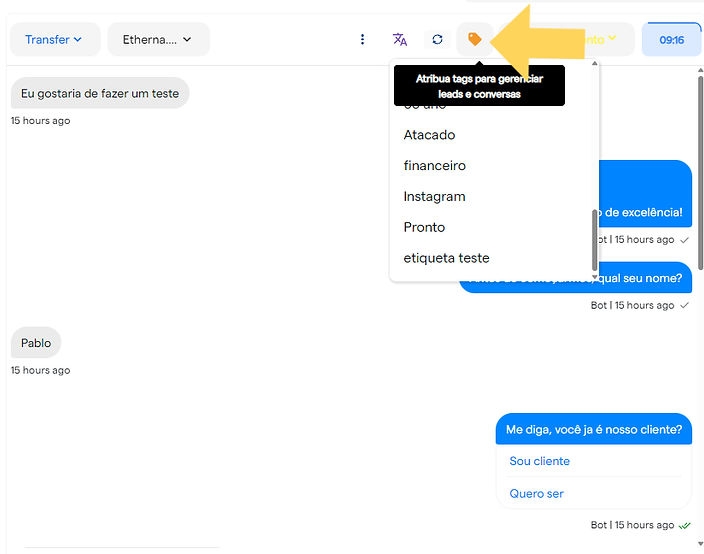This screenshot has height=554, width=704.
Task: Click the Pablo message bubble
Action: click(36, 343)
